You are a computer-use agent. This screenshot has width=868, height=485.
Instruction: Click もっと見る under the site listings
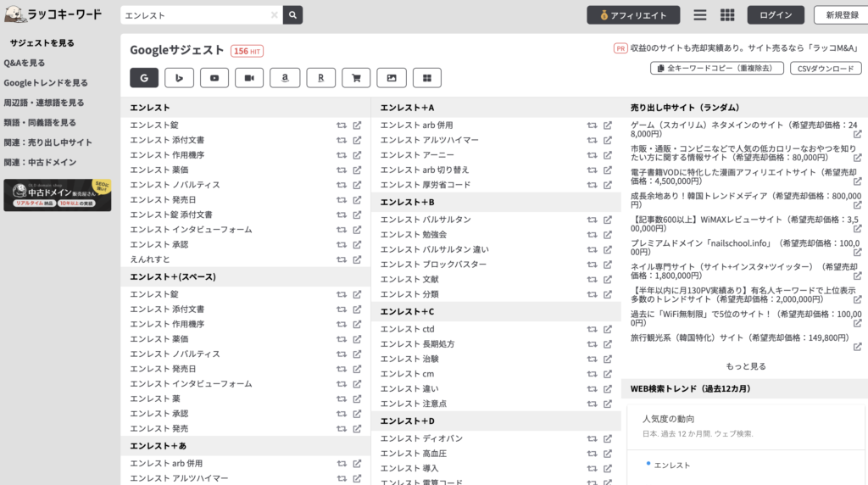pyautogui.click(x=746, y=366)
